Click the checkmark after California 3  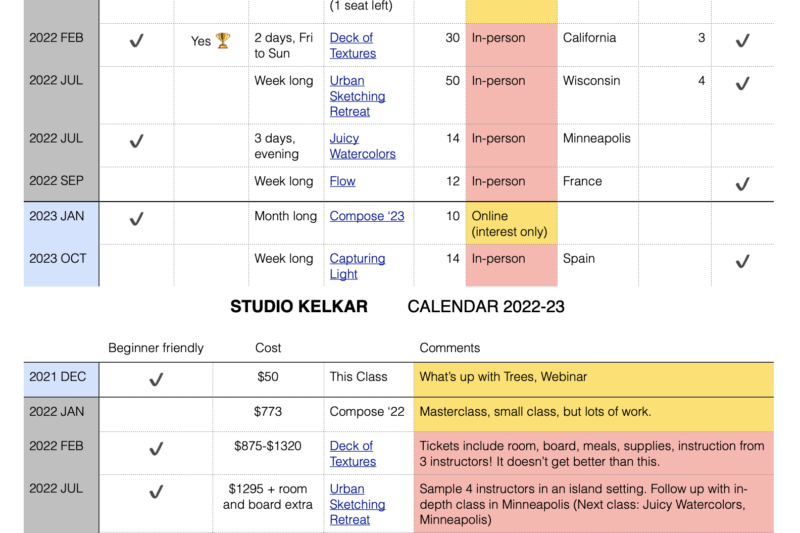[x=742, y=41]
